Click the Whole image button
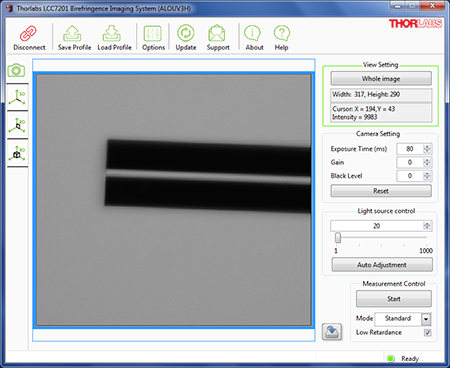Viewport: 450px width, 368px height. [x=381, y=79]
